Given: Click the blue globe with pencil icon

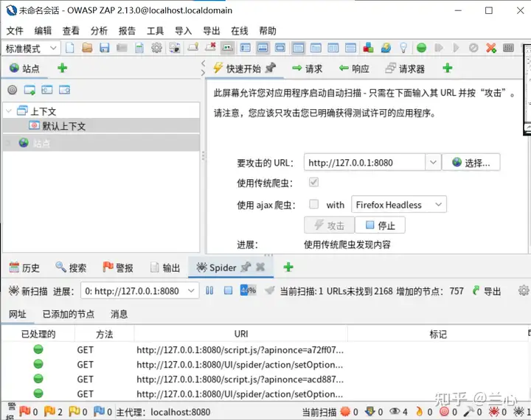Looking at the screenshot, I should point(386,48).
